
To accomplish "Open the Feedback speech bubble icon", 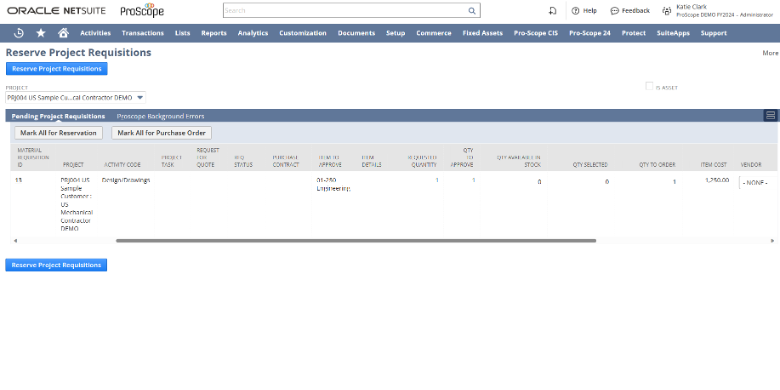I will (x=614, y=10).
